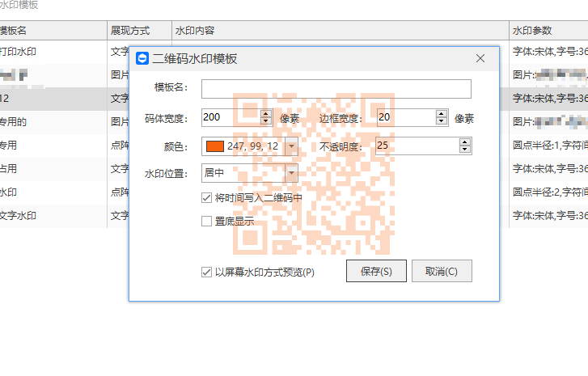Decrease 不透明度 with down spinner arrow
This screenshot has width=588, height=376.
[465, 150]
